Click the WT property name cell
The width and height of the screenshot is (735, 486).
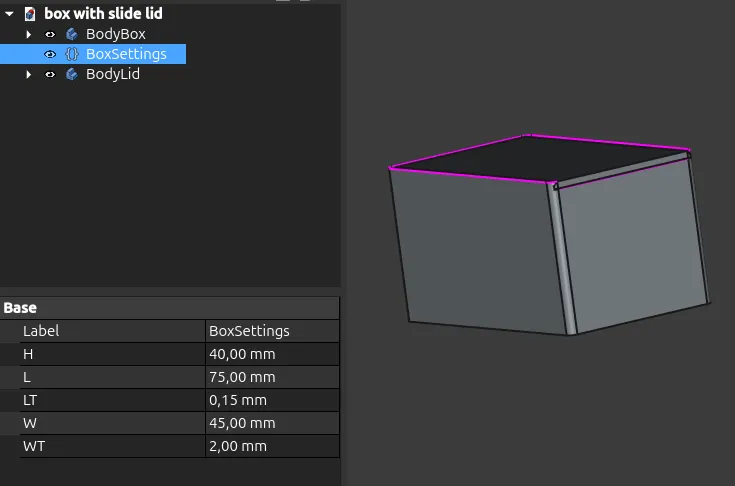tap(112, 446)
